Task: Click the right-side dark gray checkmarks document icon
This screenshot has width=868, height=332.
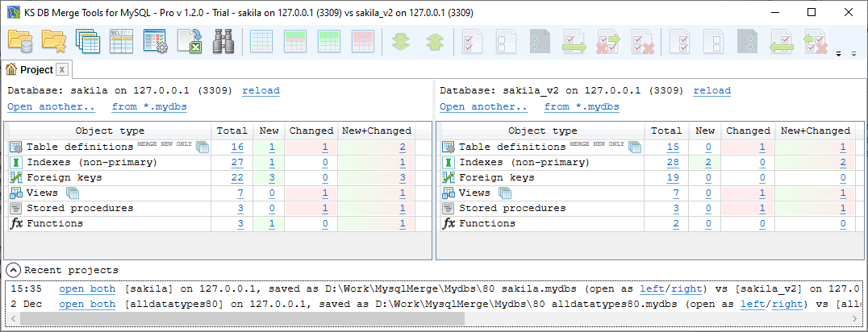Action: click(x=747, y=41)
